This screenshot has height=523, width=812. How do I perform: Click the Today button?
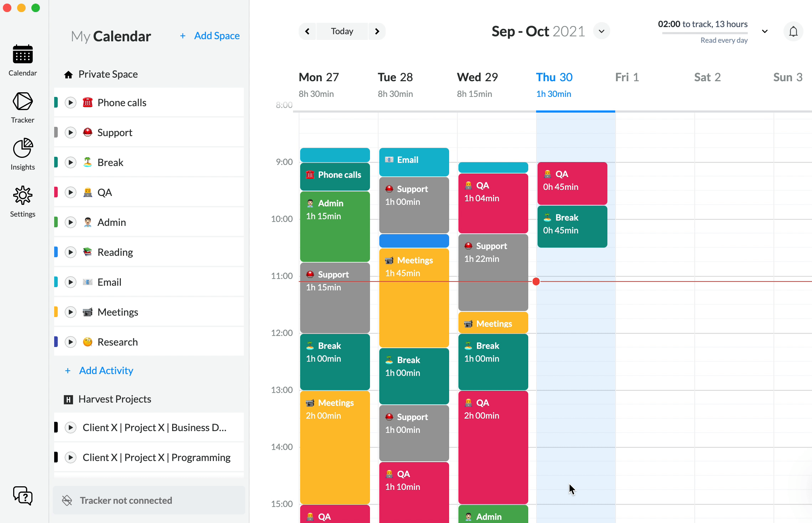[342, 31]
